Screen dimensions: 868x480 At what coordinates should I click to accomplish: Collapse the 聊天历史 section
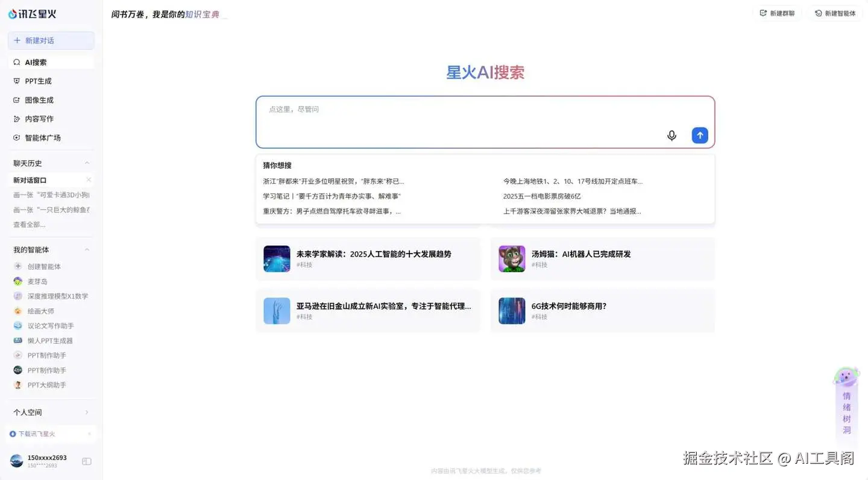(87, 163)
